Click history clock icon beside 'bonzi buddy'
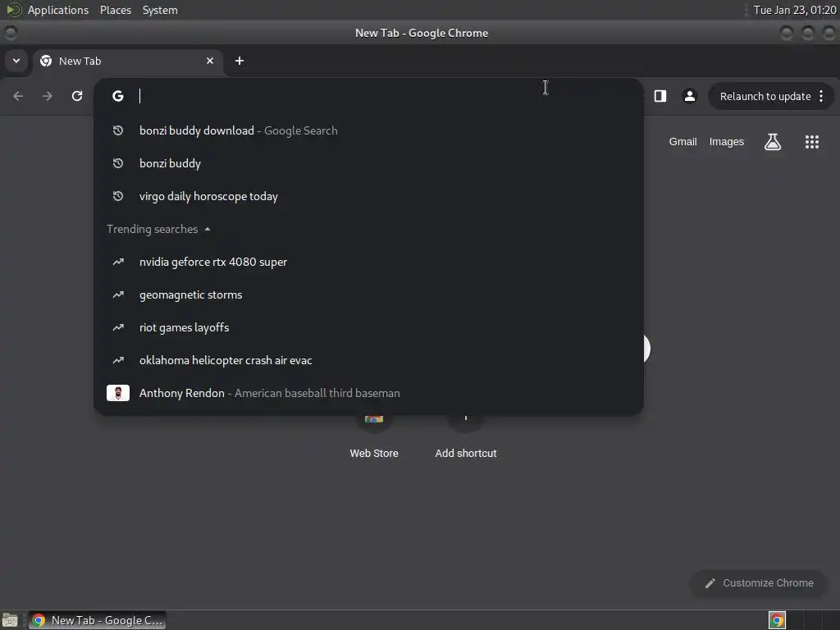 pos(118,163)
